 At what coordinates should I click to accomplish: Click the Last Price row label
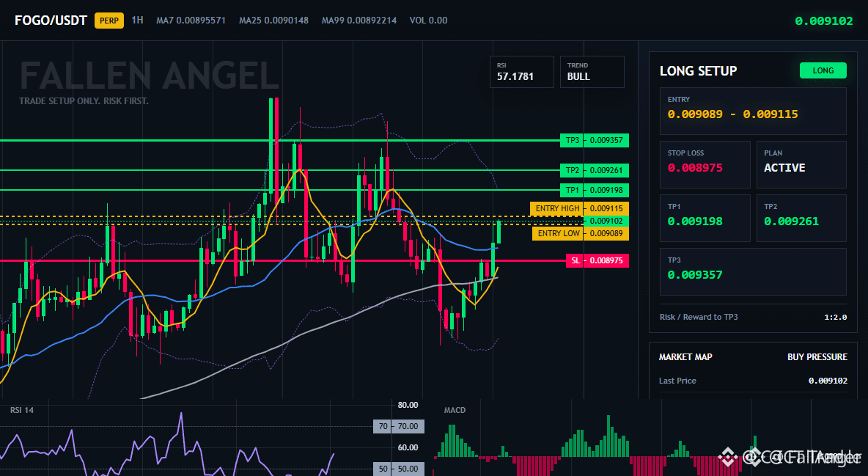point(677,381)
